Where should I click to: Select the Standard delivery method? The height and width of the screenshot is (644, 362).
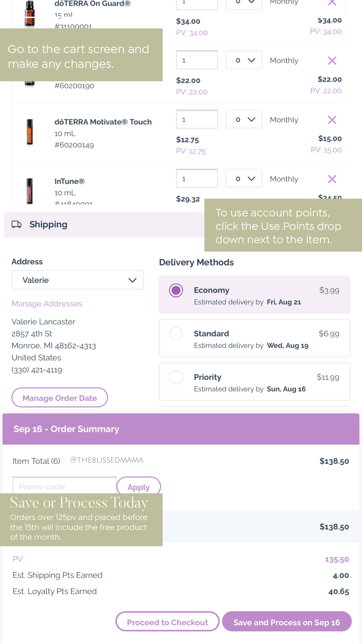click(176, 334)
